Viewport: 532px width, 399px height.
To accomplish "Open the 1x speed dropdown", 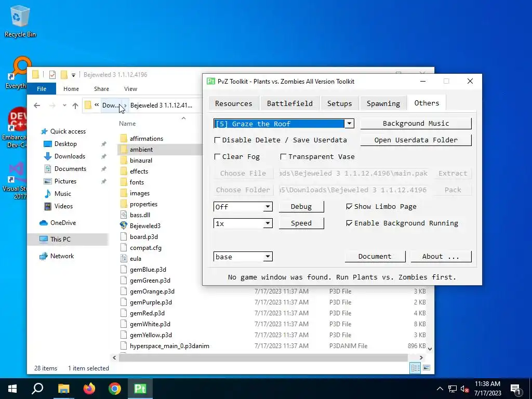I will [268, 223].
